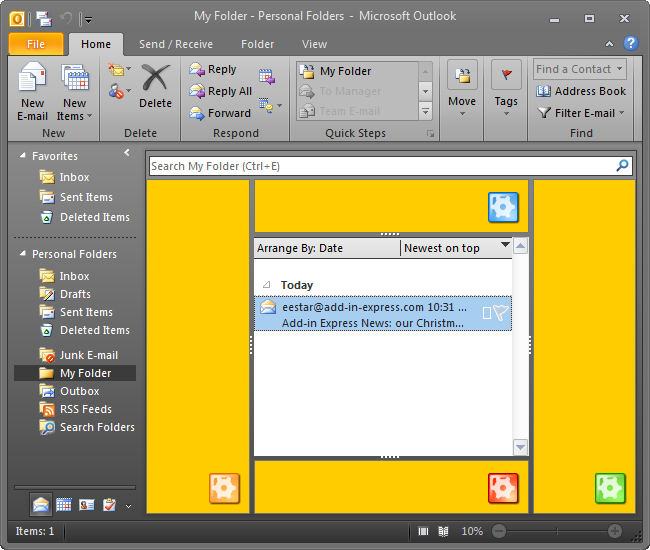650x550 pixels.
Task: Open the View ribbon tab
Action: [314, 44]
